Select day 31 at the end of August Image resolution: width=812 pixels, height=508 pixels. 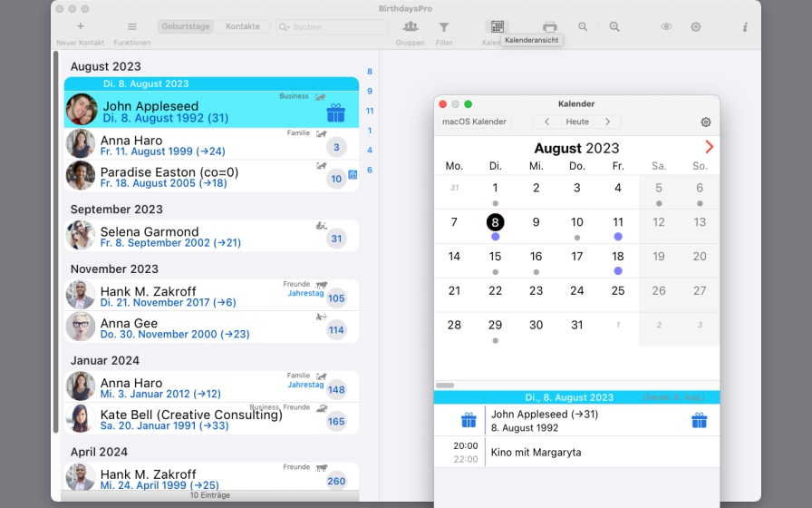[x=577, y=325]
